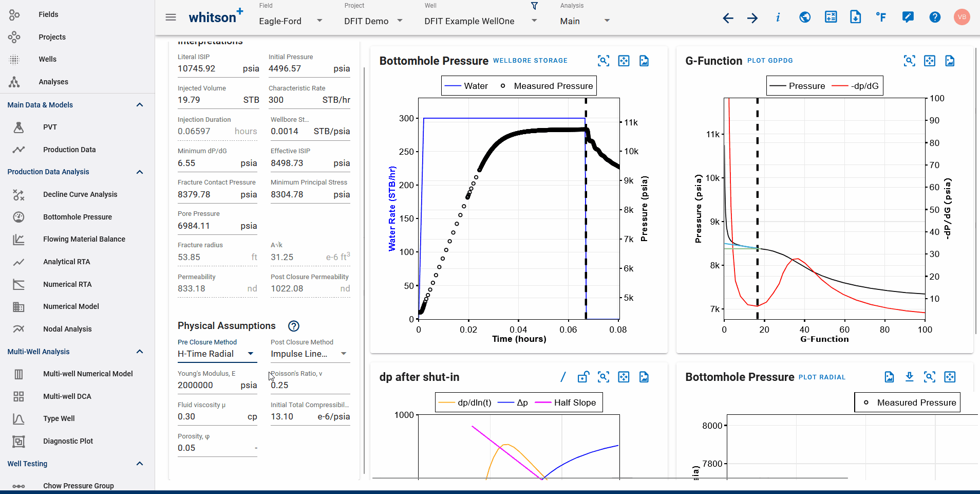
Task: Open the Analysis dropdown Main
Action: pos(585,21)
